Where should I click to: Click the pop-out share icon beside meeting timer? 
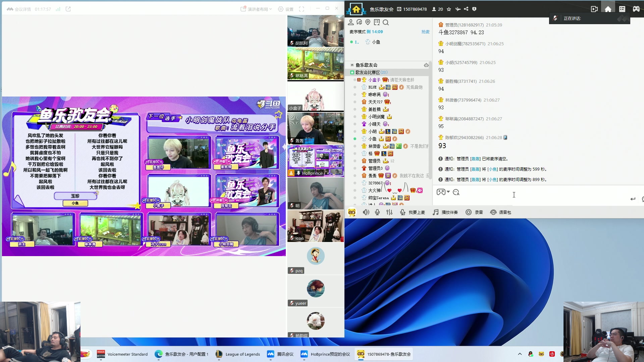[x=68, y=9]
